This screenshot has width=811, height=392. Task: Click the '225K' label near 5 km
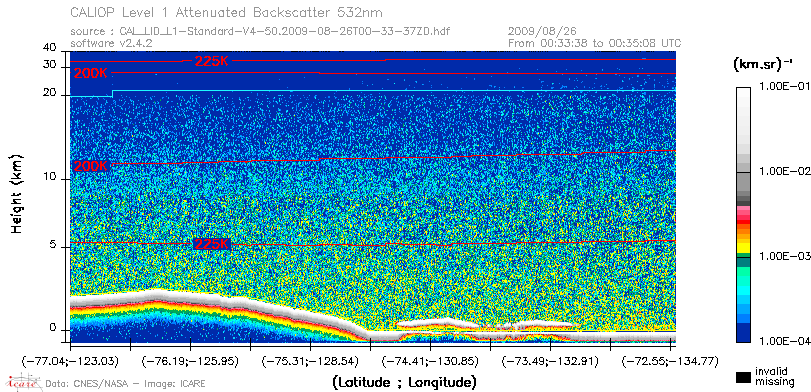pyautogui.click(x=212, y=244)
